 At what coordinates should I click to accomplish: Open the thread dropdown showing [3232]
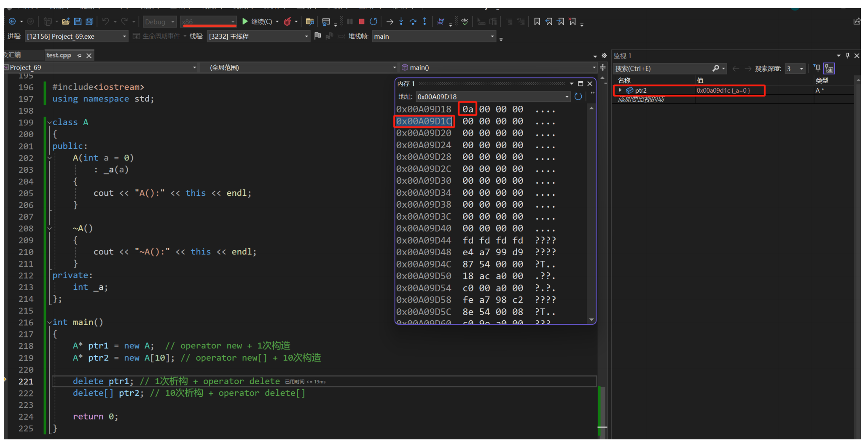(259, 36)
